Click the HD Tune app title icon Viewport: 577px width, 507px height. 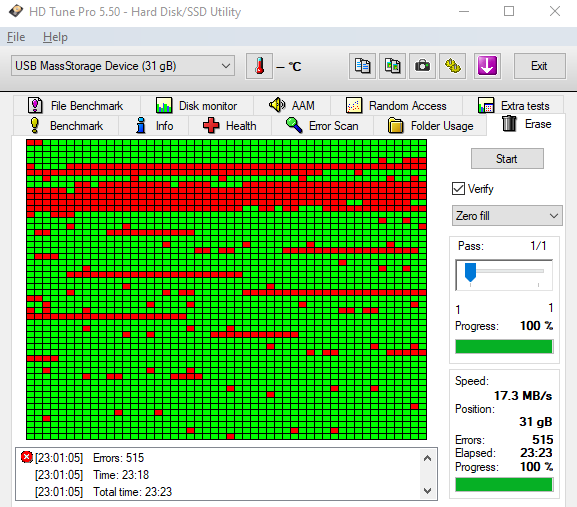click(16, 11)
